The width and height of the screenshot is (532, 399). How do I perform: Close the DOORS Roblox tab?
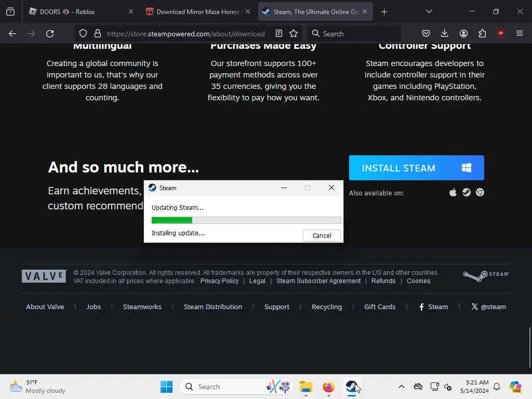click(x=131, y=12)
